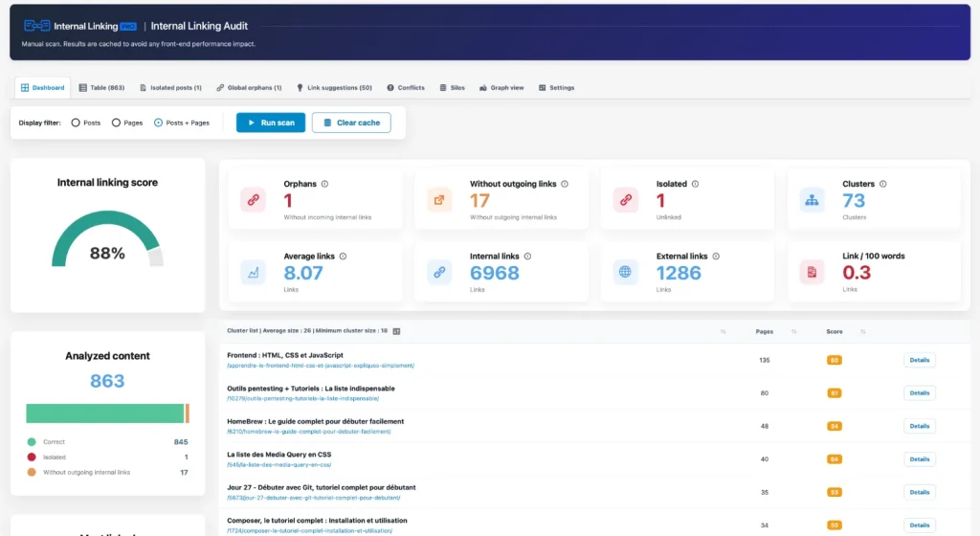Click the Without outgoing links card icon
This screenshot has width=980, height=536.
[x=439, y=200]
